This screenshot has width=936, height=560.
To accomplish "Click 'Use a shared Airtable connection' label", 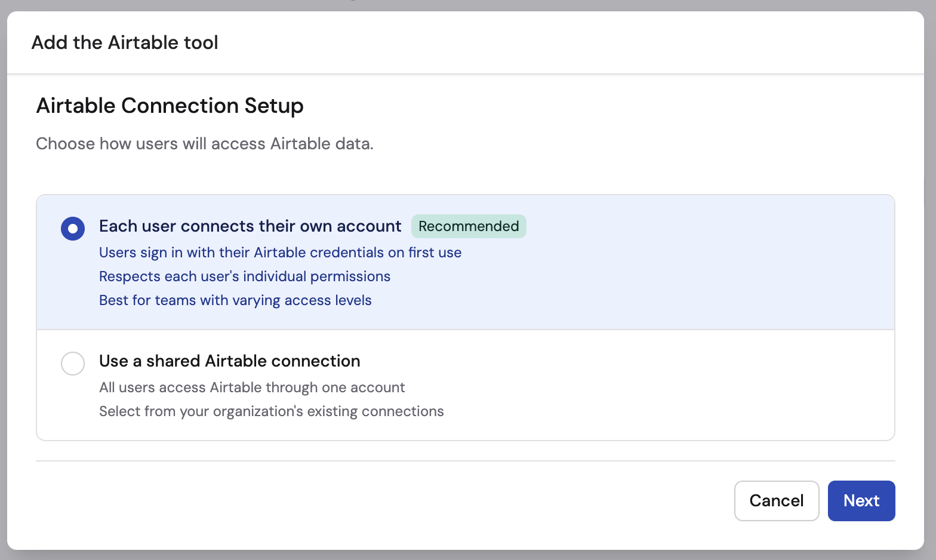I will click(230, 361).
